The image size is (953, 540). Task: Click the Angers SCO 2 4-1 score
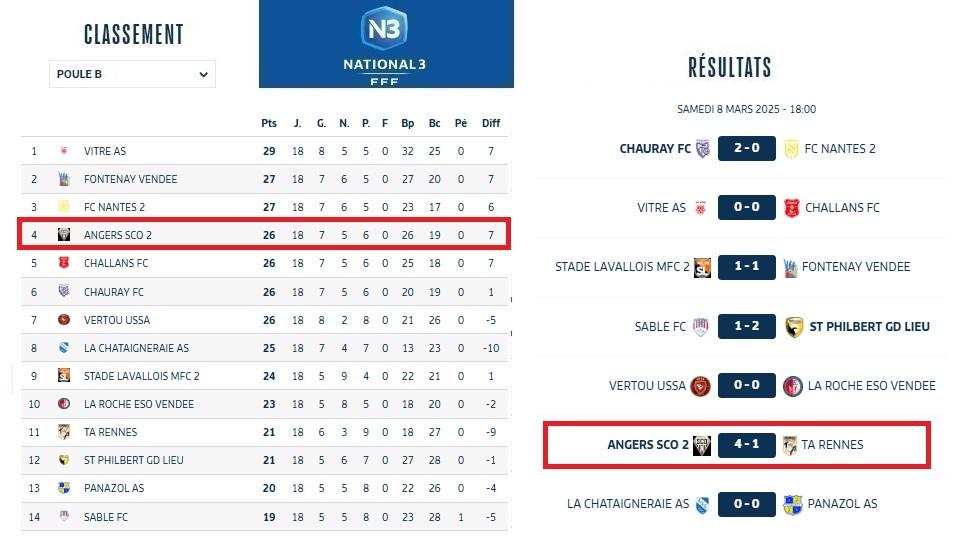click(x=746, y=445)
